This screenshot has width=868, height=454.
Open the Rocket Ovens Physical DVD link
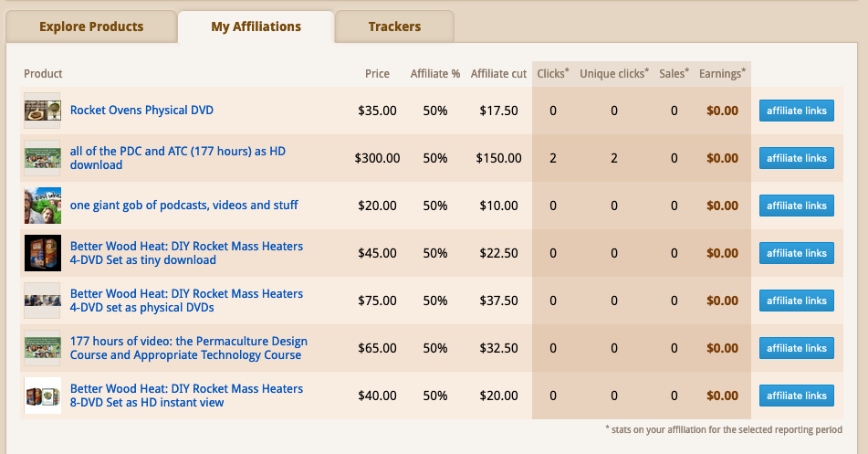click(141, 111)
